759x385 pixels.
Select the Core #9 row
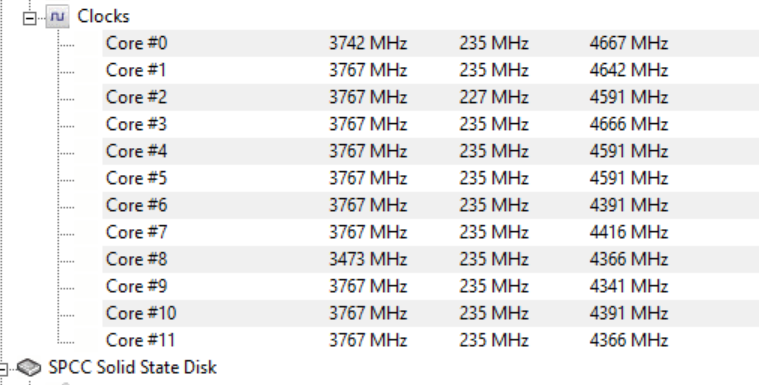(431, 286)
